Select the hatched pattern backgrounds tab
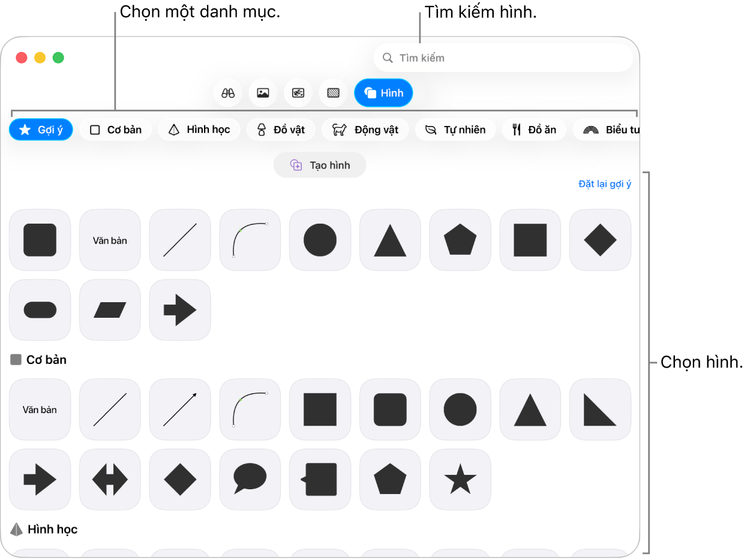 (x=334, y=93)
